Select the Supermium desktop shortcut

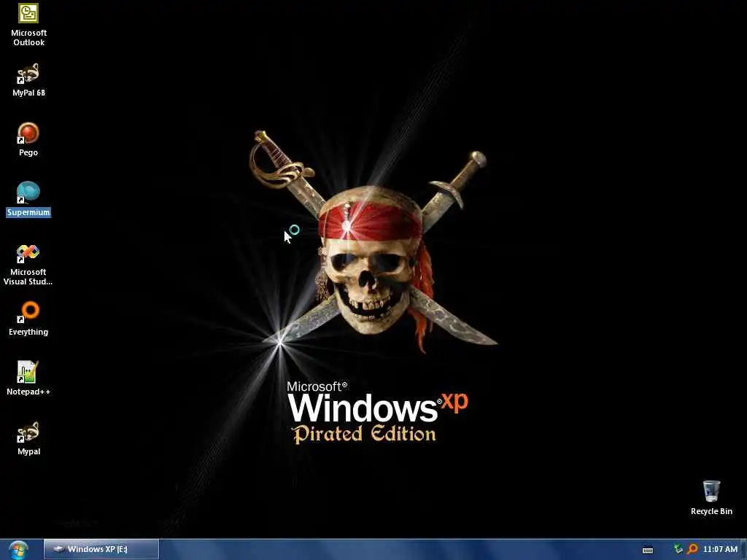(28, 199)
